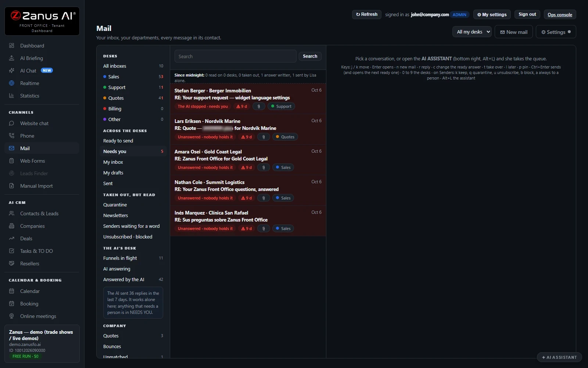Click the AI Chat sparkle icon
Screen dimensions: 588x368
point(11,71)
